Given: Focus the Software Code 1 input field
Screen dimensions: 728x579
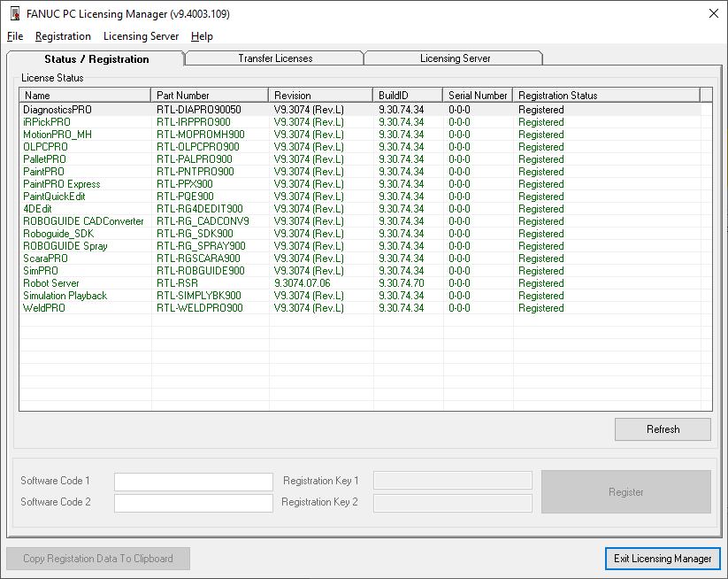Looking at the screenshot, I should click(194, 482).
